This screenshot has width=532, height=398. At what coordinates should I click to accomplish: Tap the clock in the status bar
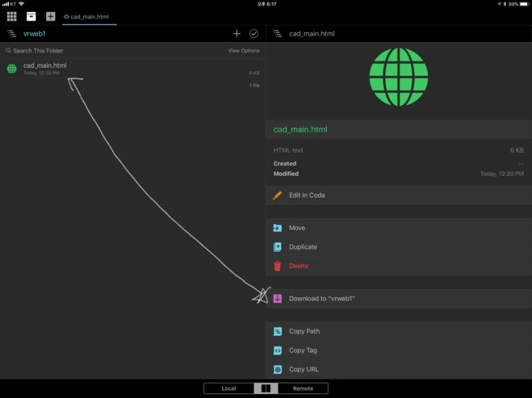pyautogui.click(x=266, y=4)
